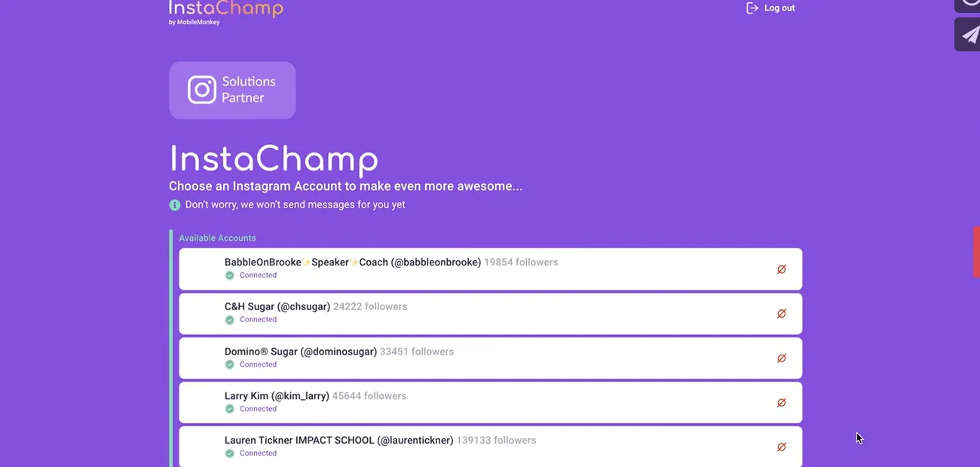Disconnect the Larry Kim account via red icon
The image size is (980, 467).
782,403
